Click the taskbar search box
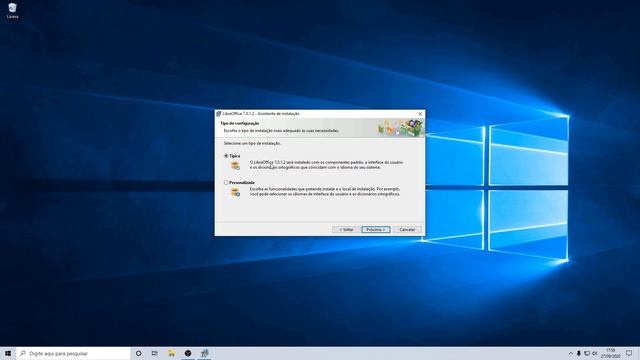 (x=73, y=353)
